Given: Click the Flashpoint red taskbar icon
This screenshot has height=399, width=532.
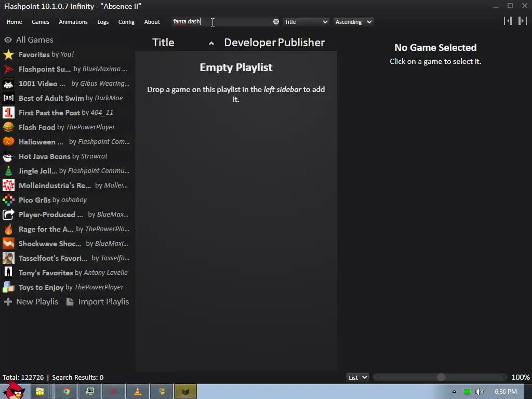Looking at the screenshot, I should tap(114, 392).
